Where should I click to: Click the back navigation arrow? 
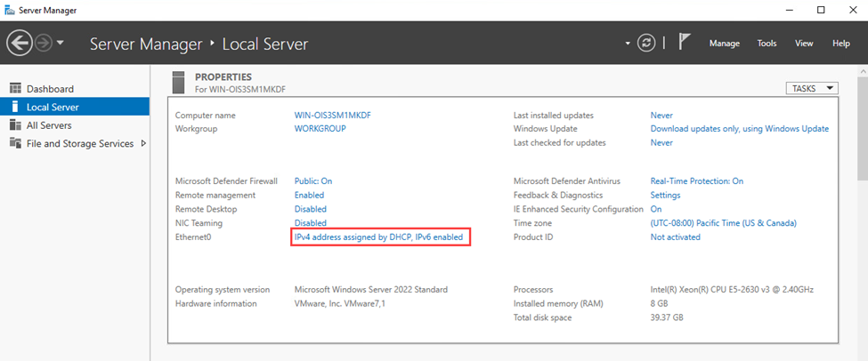pyautogui.click(x=20, y=43)
